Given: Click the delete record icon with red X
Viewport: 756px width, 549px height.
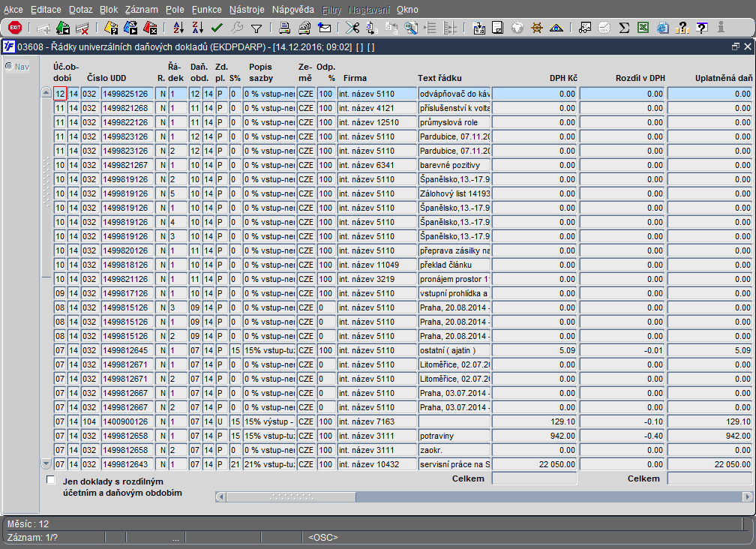Looking at the screenshot, I should pos(82,28).
